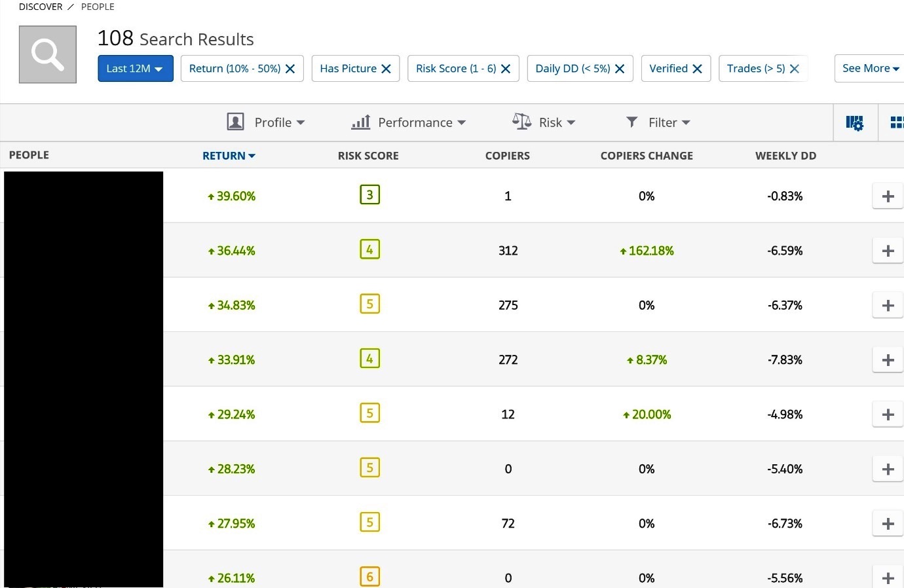
Task: Add the top trader with the plus button
Action: coord(888,195)
